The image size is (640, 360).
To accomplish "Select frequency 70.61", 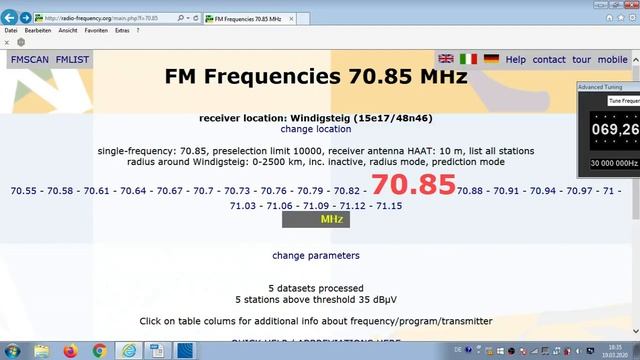I will (97, 191).
